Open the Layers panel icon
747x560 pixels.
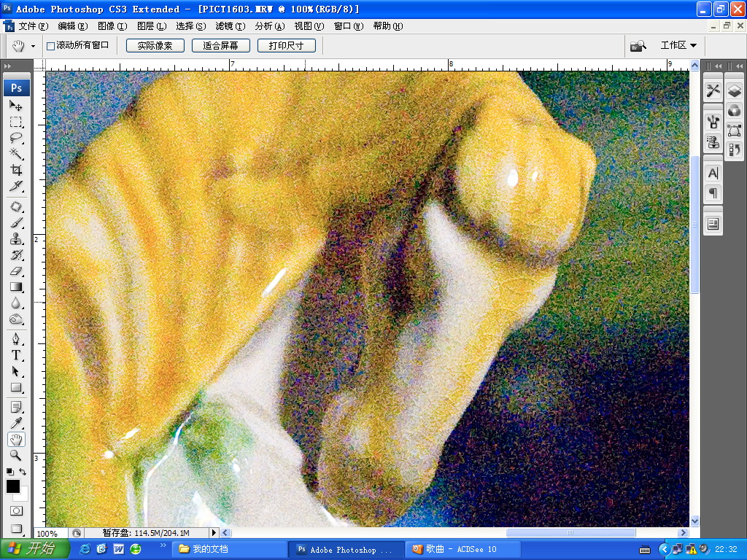tap(734, 90)
